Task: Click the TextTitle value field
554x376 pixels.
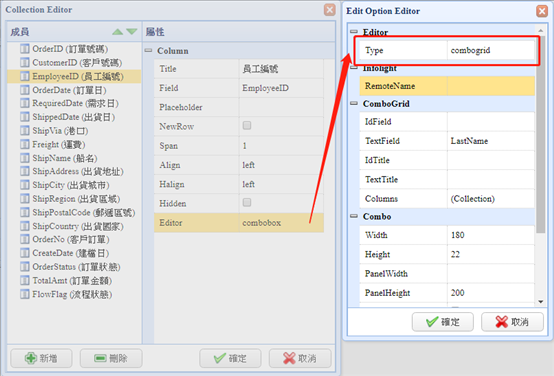Action: tap(491, 179)
